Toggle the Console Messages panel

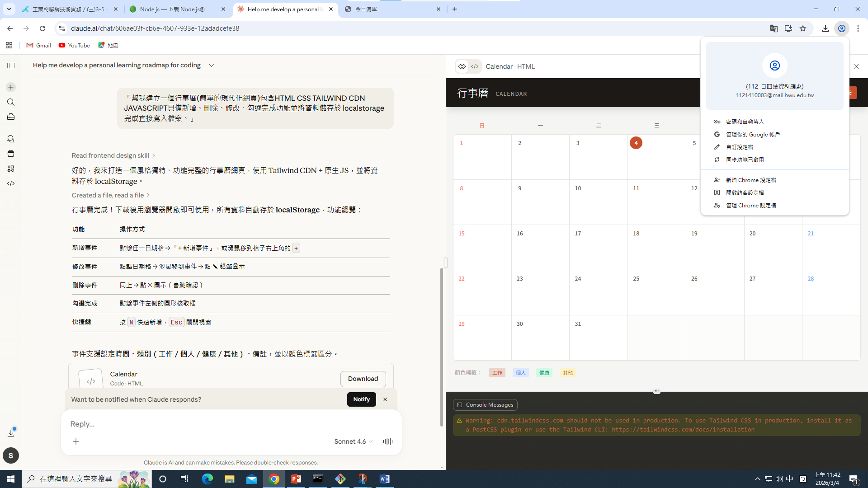pos(485,405)
